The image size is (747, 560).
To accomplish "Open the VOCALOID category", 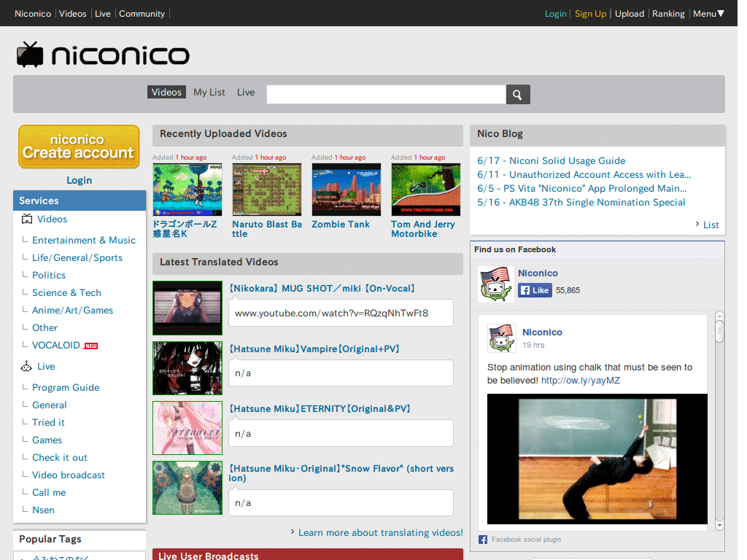I will (55, 345).
